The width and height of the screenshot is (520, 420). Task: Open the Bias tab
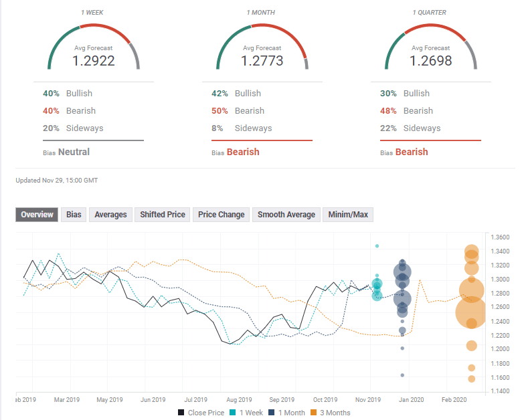pos(74,215)
